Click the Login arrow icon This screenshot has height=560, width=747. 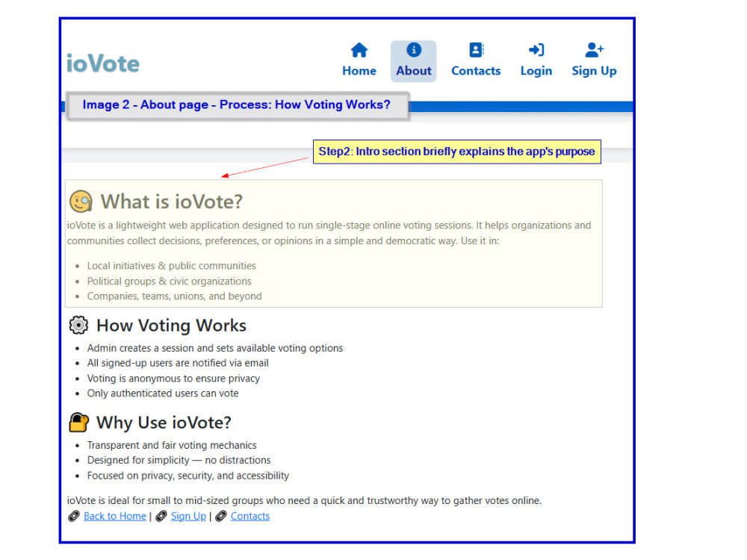pos(536,49)
